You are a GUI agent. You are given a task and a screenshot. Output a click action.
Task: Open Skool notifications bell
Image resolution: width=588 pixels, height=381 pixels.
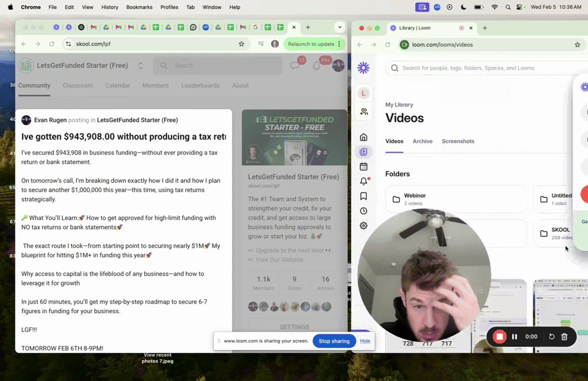click(x=316, y=66)
